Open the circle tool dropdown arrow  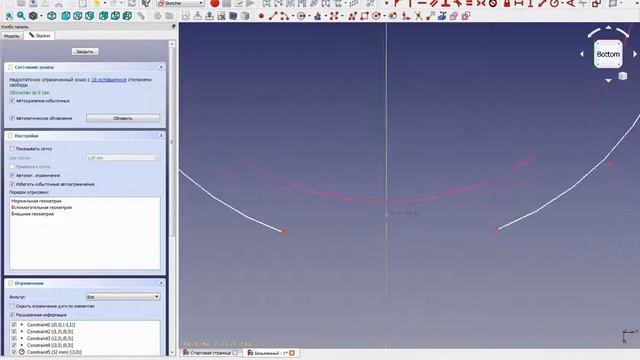coord(309,16)
